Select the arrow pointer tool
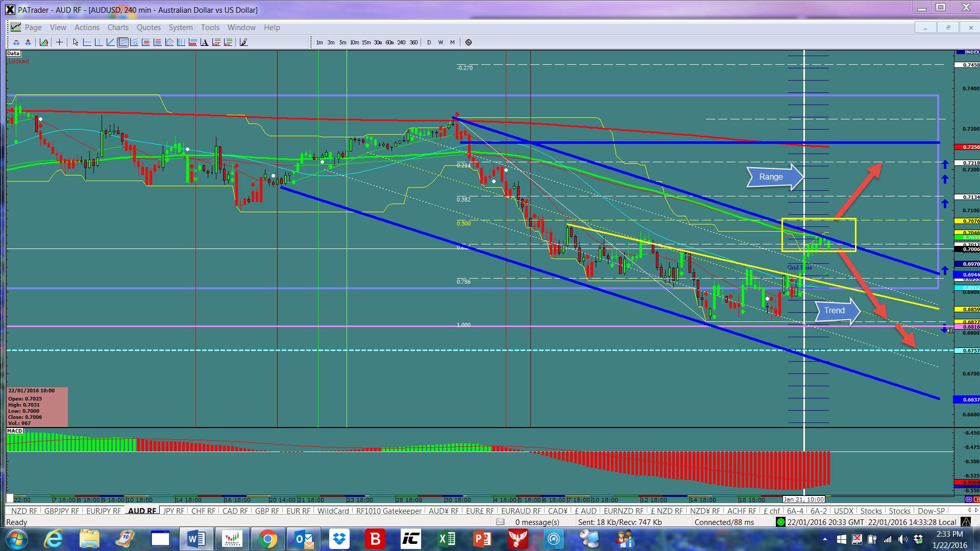 coord(76,42)
